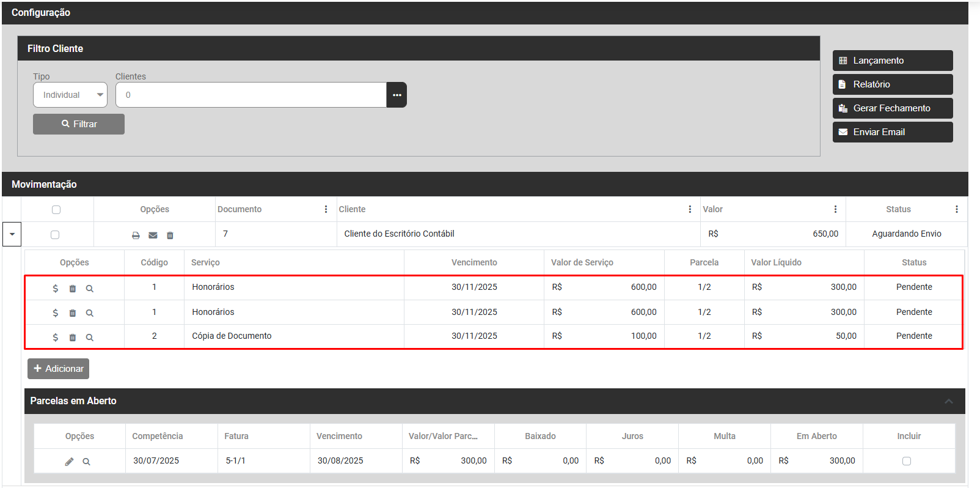Screen dimensions: 980x488
Task: Toggle the select-all checkbox in the Movimentação header
Action: 56,210
